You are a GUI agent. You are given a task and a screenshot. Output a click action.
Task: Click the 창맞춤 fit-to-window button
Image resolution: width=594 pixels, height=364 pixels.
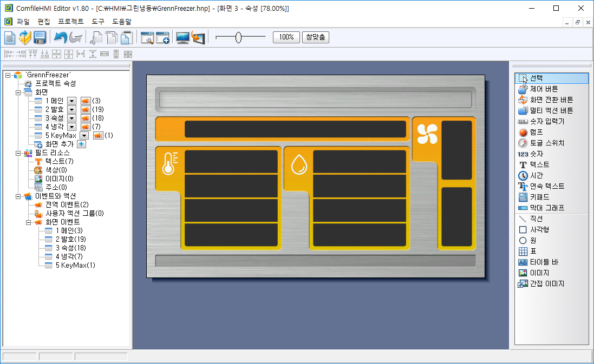[315, 37]
